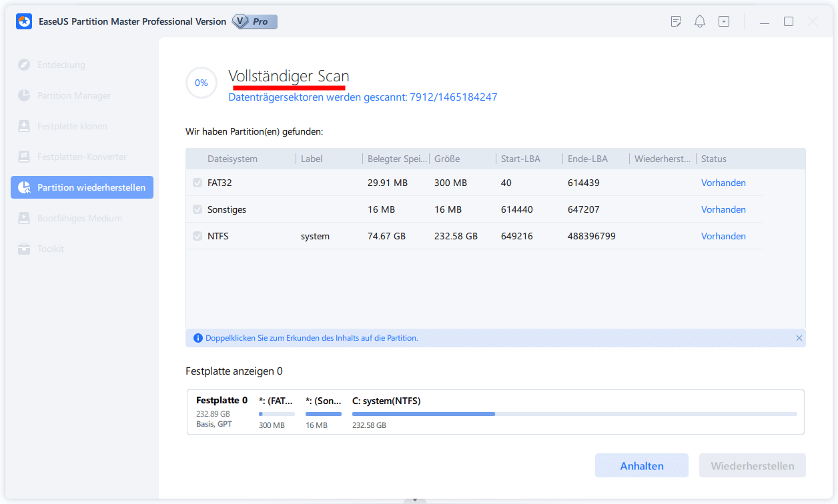Click the 29.91 MB used space cell

pos(388,183)
